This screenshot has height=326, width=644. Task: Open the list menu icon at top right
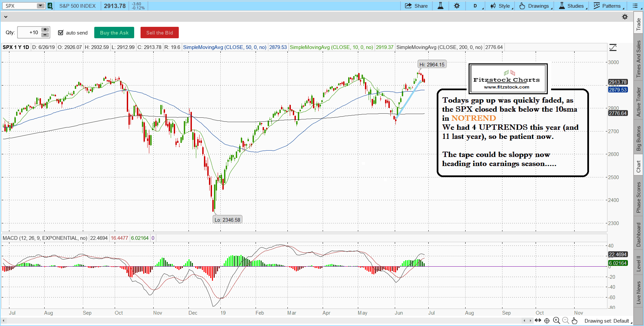pyautogui.click(x=635, y=6)
